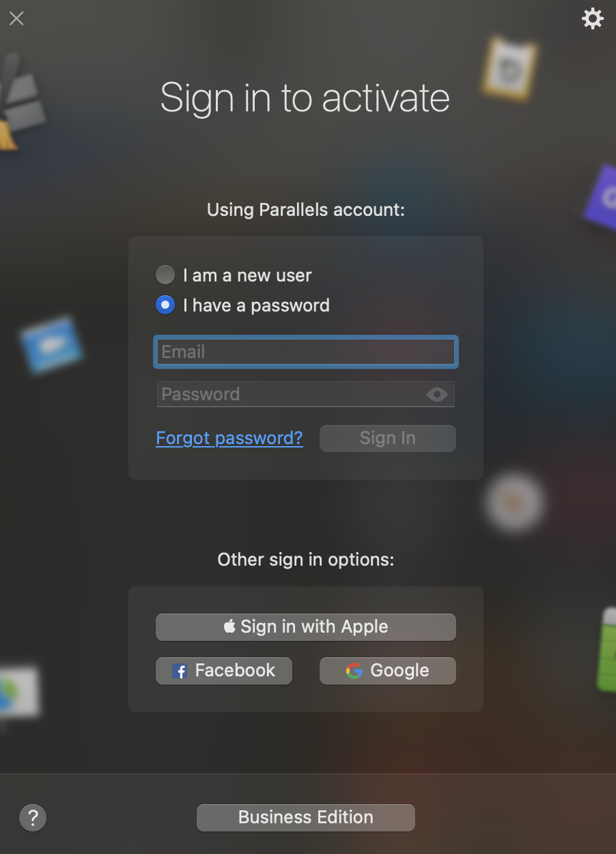Viewport: 616px width, 854px height.
Task: Show password using the eye icon
Action: coord(437,394)
